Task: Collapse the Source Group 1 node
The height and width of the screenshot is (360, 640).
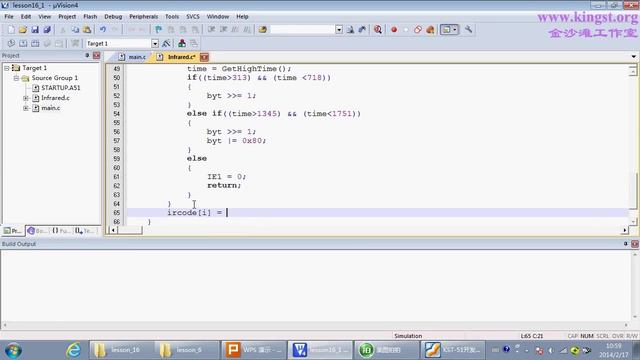Action: [x=16, y=78]
